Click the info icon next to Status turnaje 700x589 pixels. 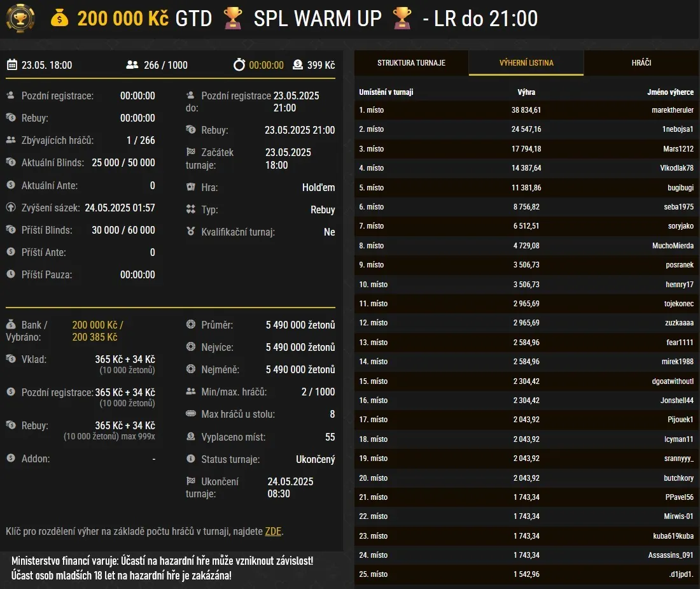click(x=190, y=458)
